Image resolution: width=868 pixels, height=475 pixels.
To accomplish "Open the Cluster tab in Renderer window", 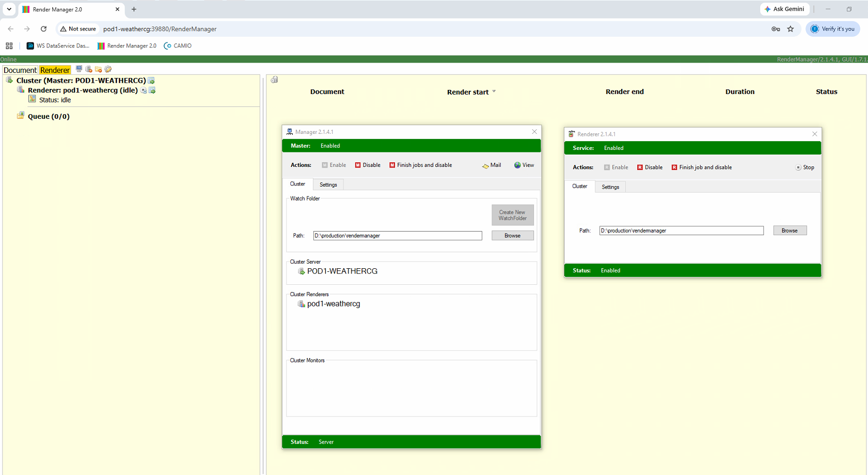I will point(579,186).
